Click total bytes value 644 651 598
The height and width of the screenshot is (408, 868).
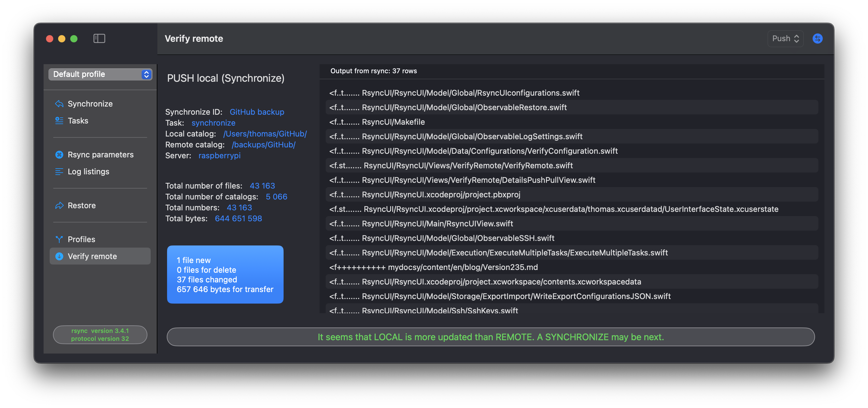pos(238,219)
